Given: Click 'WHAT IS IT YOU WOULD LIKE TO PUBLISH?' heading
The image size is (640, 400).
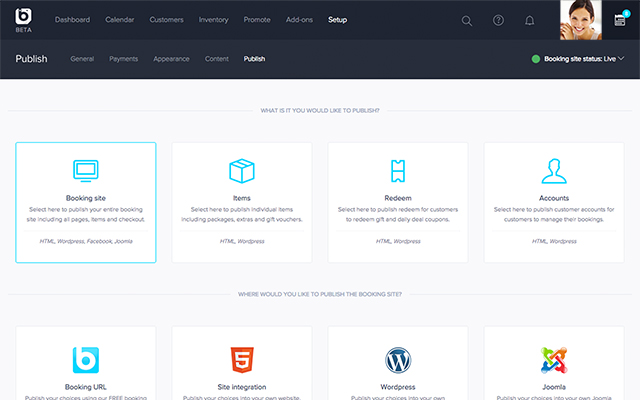Looking at the screenshot, I should pyautogui.click(x=320, y=111).
